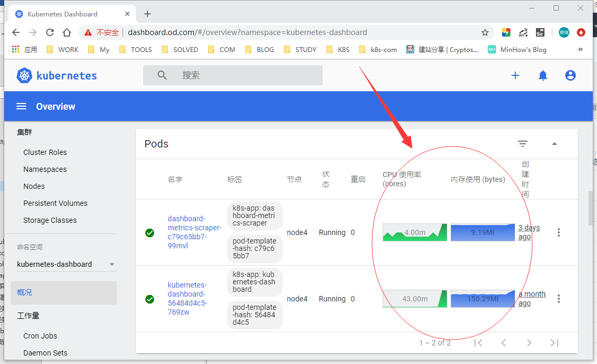
Task: Open Storage Classes in sidebar
Action: pyautogui.click(x=50, y=220)
